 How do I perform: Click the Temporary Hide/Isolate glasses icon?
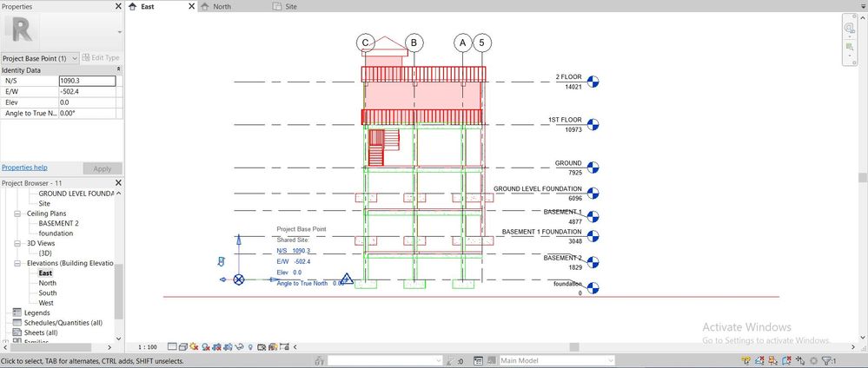[x=239, y=347]
